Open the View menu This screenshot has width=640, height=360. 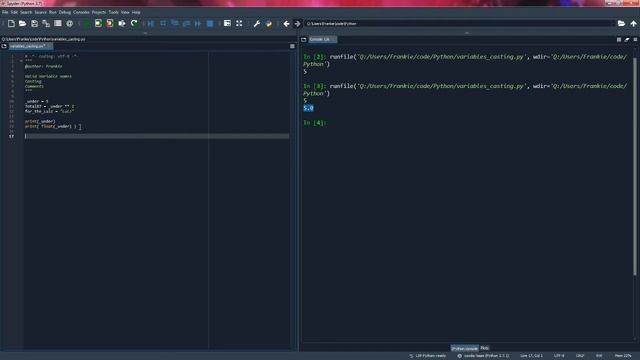tap(125, 12)
